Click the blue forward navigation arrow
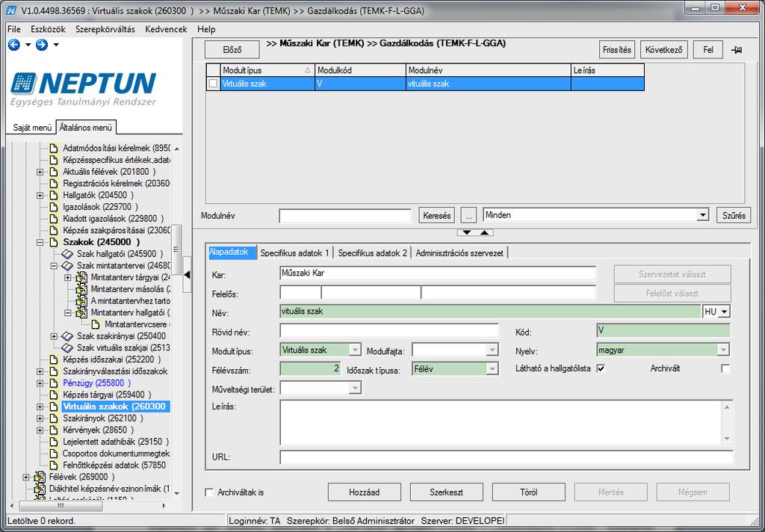The height and width of the screenshot is (532, 765). tap(42, 45)
